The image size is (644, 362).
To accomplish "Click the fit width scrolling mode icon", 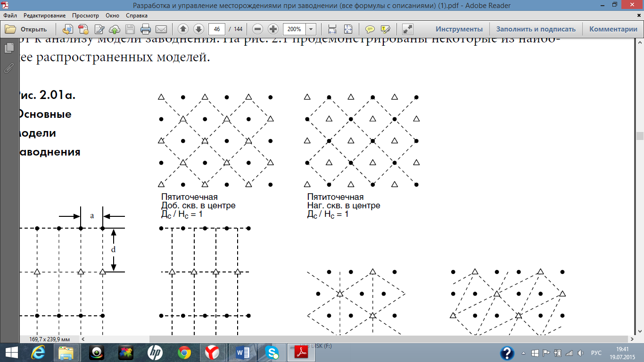I will point(332,29).
